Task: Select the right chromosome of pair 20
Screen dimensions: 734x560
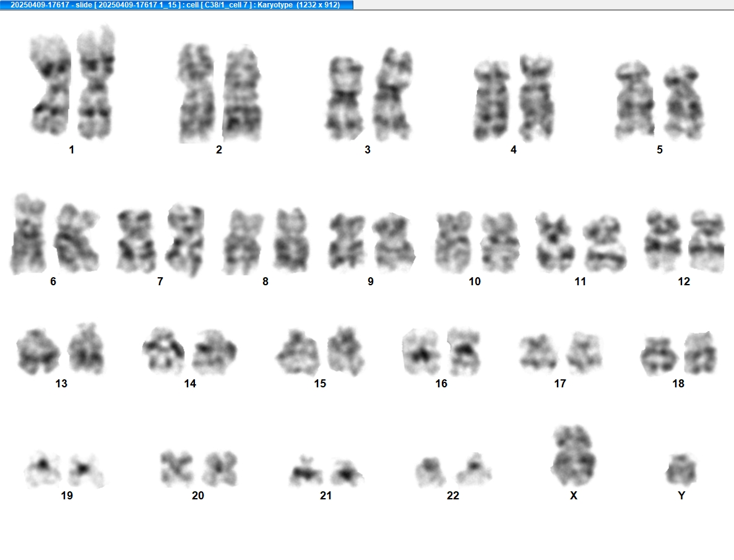Action: [x=220, y=468]
